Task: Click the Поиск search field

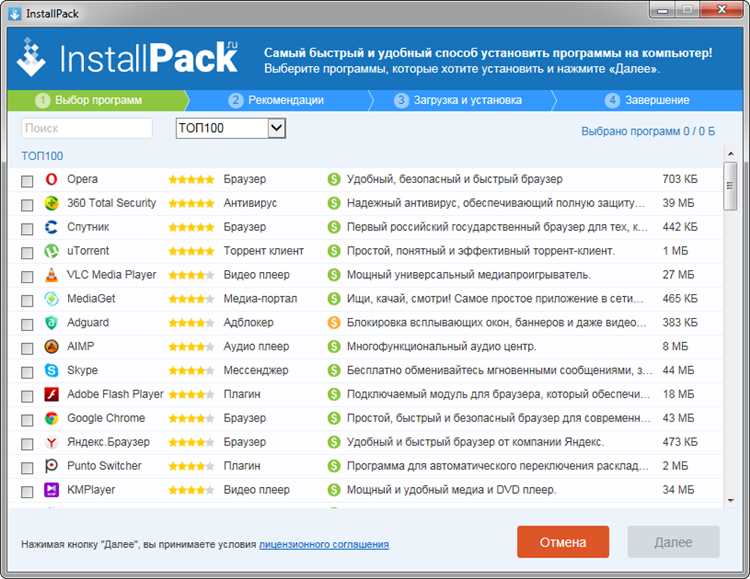Action: tap(87, 128)
